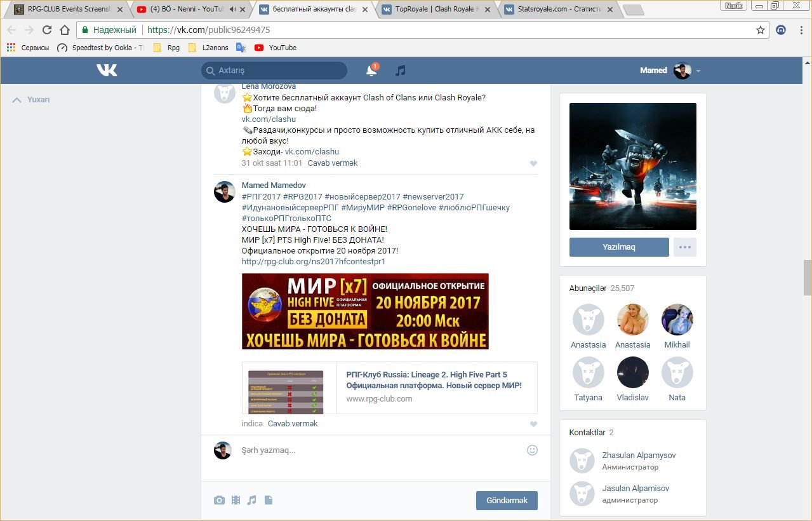Click the Göndərmək send button
The image size is (812, 521).
click(507, 501)
